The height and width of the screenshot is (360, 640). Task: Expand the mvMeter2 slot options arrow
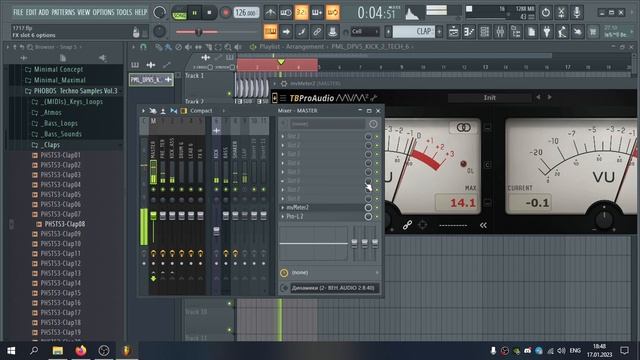tap(282, 208)
